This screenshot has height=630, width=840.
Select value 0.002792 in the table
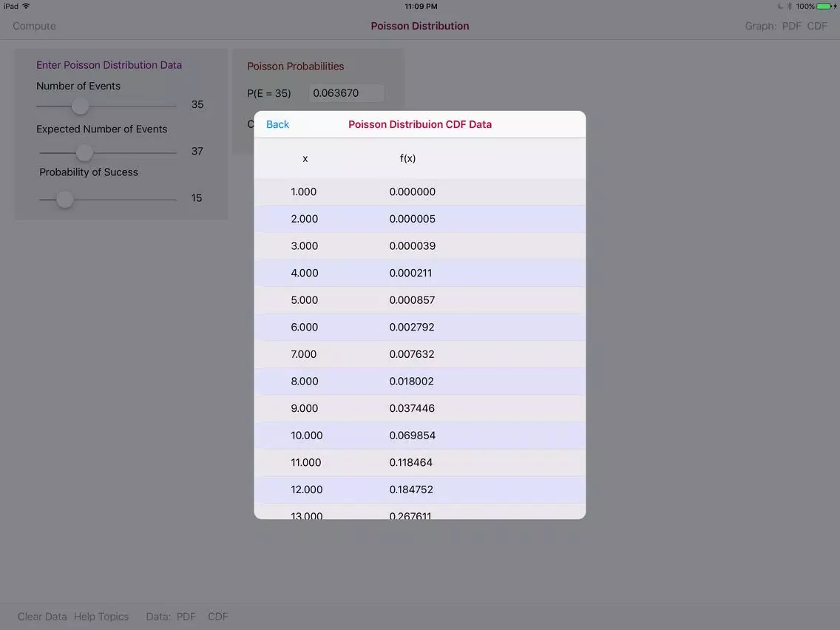click(412, 327)
